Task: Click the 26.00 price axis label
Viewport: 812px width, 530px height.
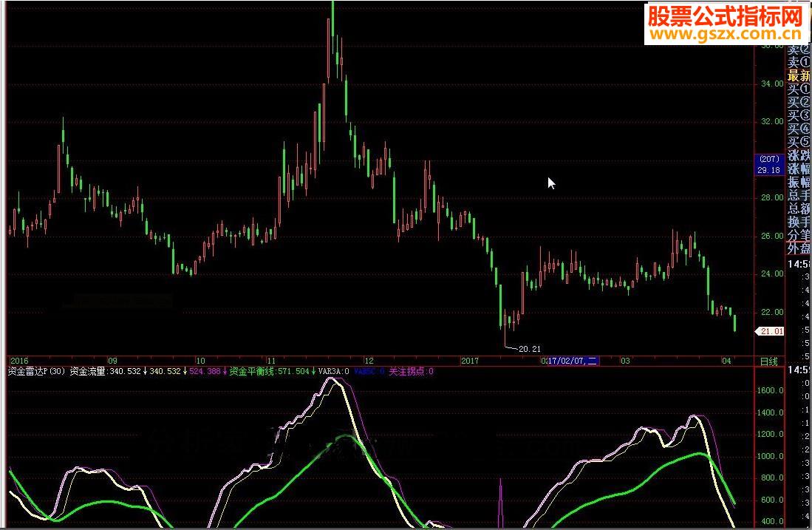Action: [x=772, y=236]
